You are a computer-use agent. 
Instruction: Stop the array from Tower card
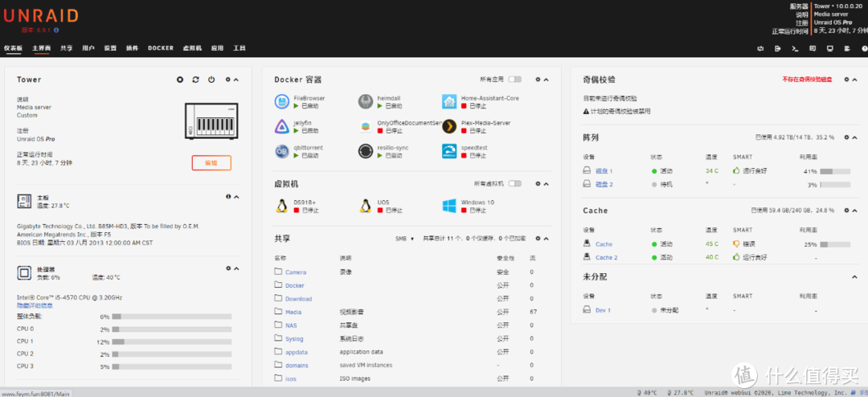click(180, 80)
